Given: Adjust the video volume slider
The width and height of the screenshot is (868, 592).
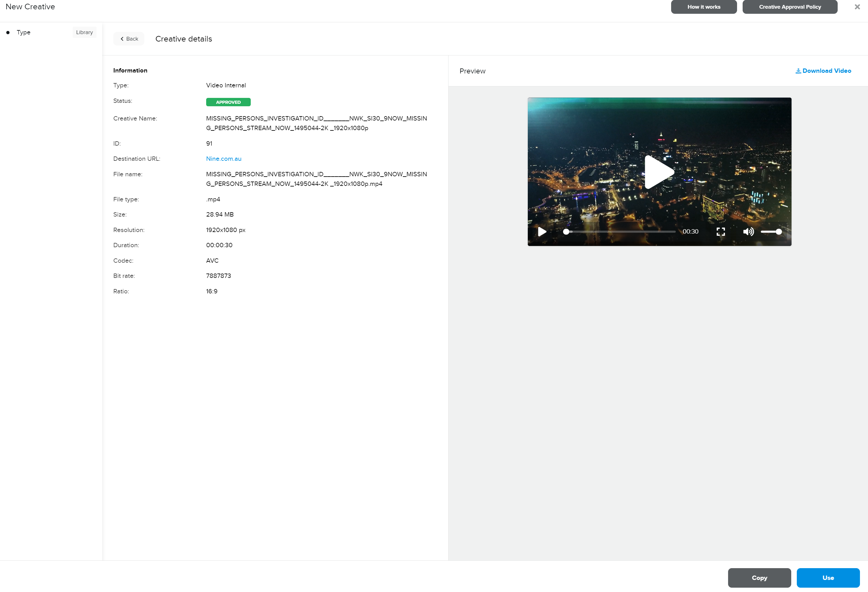Looking at the screenshot, I should click(x=771, y=232).
